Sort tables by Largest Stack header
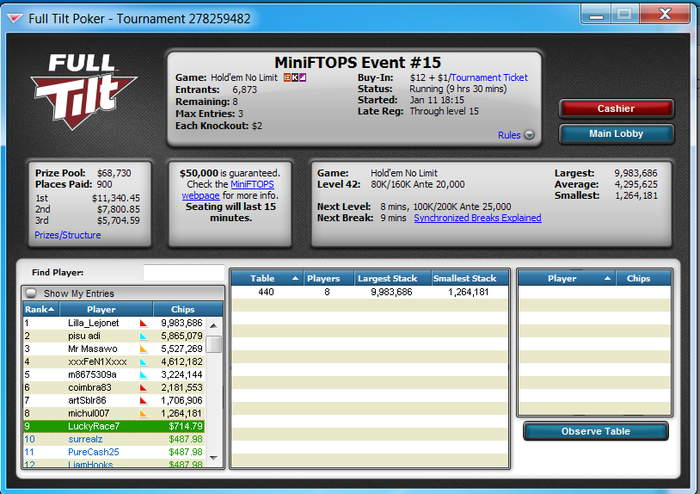The width and height of the screenshot is (700, 494). [x=392, y=278]
